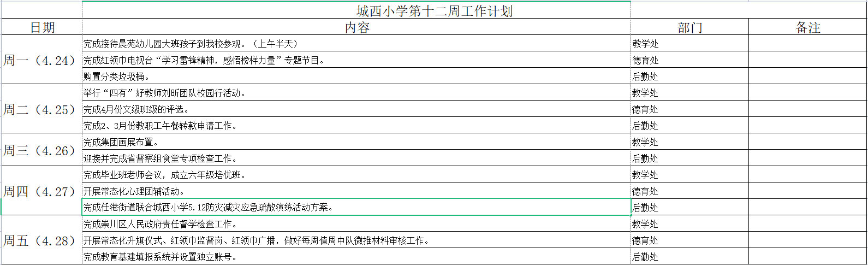Select the 红领巾电视台 学习雷锋精神 content cell
The height and width of the screenshot is (265, 868).
point(356,60)
